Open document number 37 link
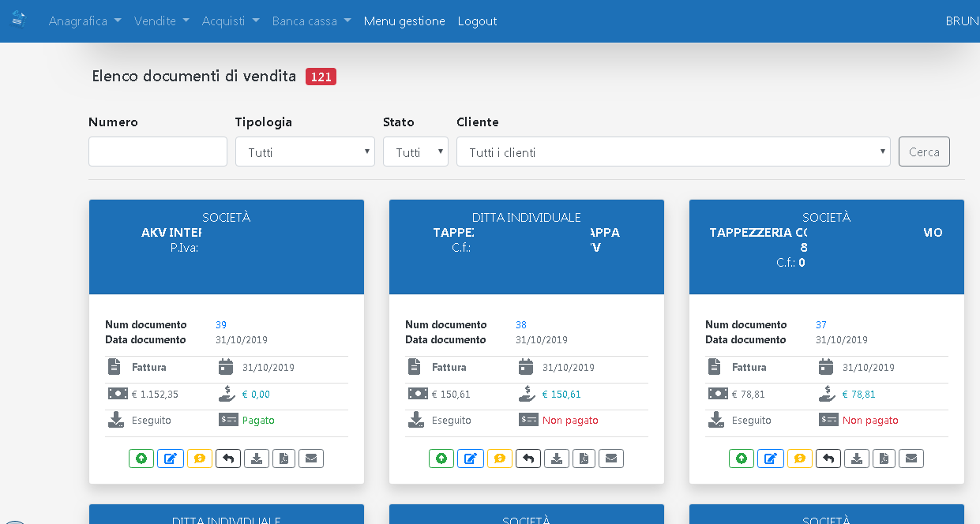The width and height of the screenshot is (980, 524). (821, 324)
